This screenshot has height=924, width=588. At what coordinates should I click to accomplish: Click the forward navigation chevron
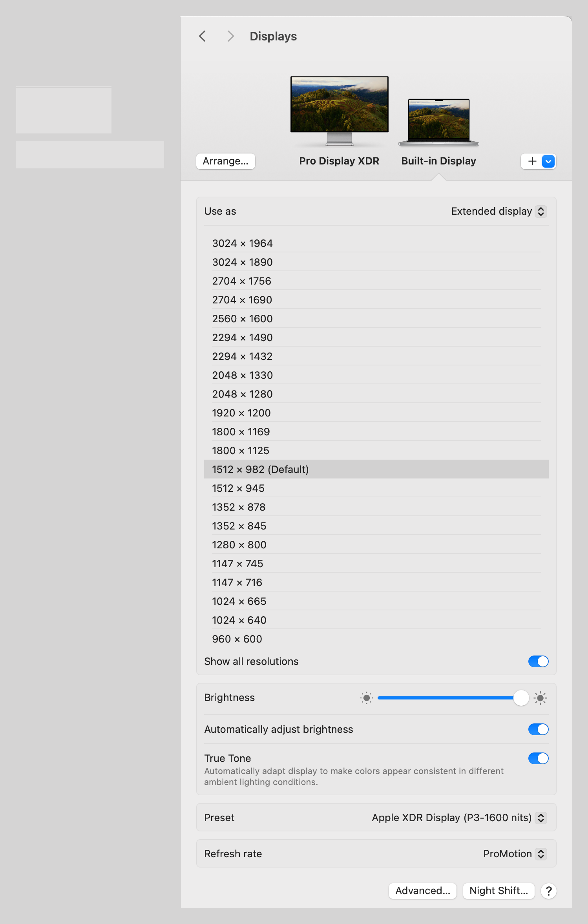(x=230, y=36)
